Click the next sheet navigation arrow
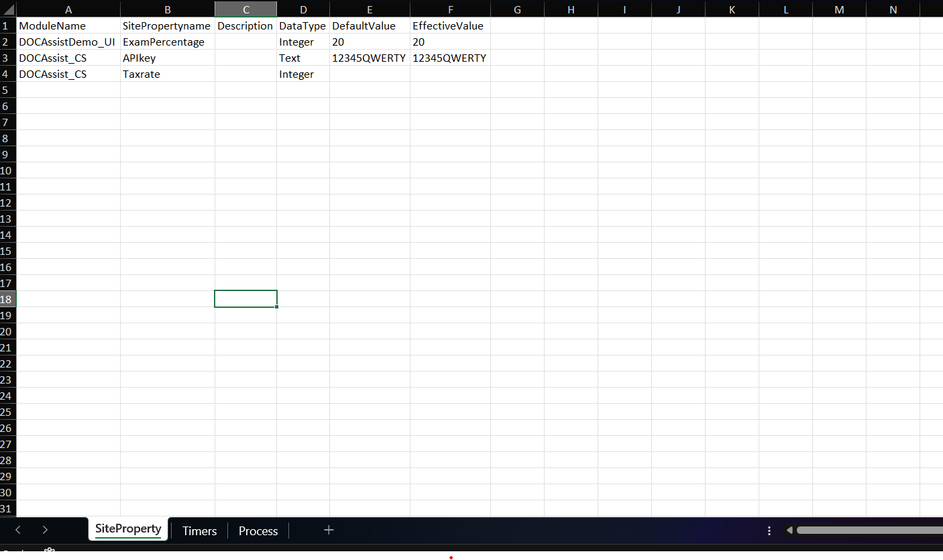943x560 pixels. 45,530
